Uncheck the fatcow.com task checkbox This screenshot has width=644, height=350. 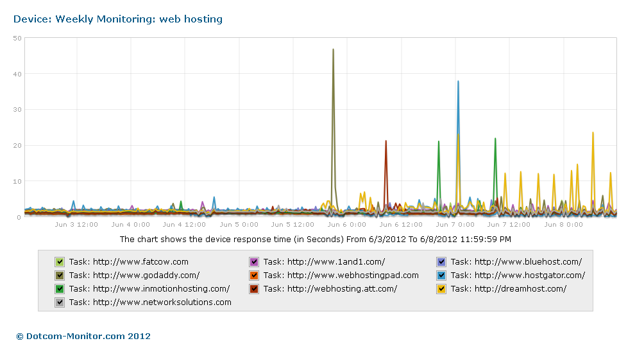[x=60, y=262]
